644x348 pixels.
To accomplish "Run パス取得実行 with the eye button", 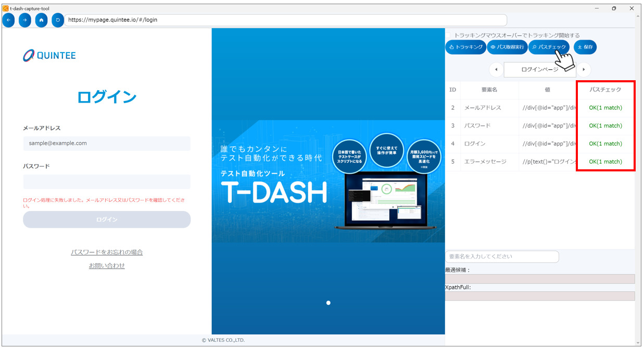I will 507,47.
